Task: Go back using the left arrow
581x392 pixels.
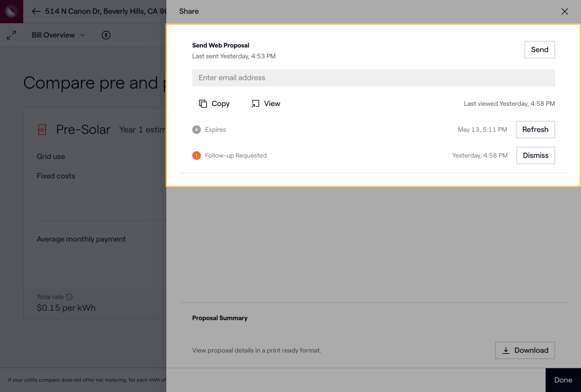Action: [36, 11]
